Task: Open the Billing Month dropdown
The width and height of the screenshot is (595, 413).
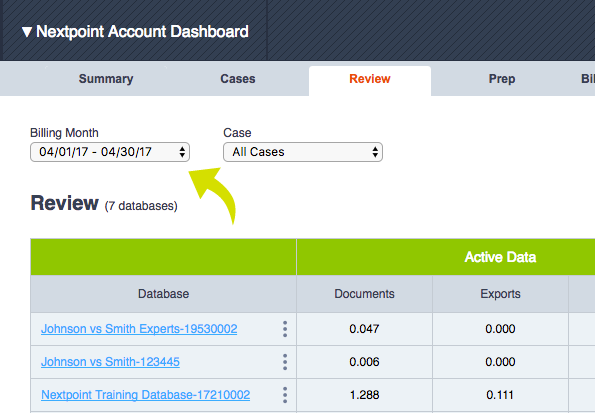Action: pyautogui.click(x=110, y=152)
